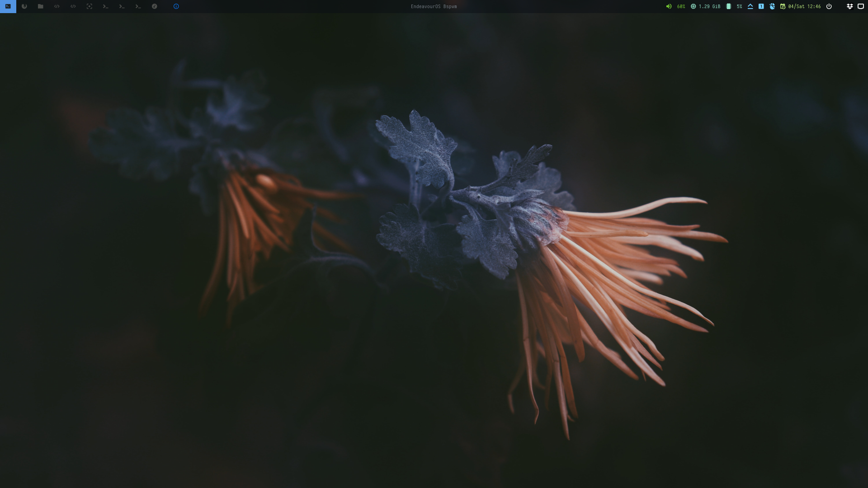
Task: Switch to the music workspace icon
Action: (x=155, y=6)
